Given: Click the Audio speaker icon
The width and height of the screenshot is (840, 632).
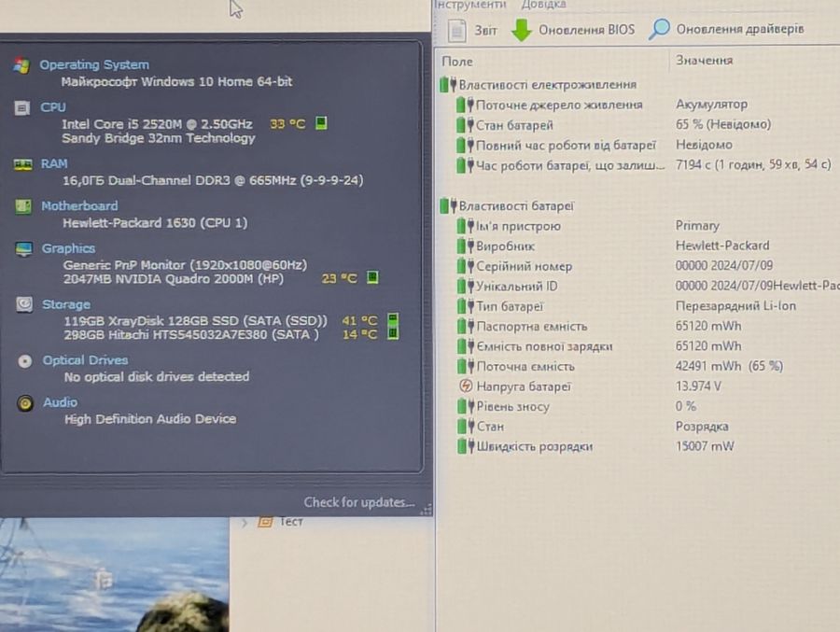Looking at the screenshot, I should coord(24,403).
